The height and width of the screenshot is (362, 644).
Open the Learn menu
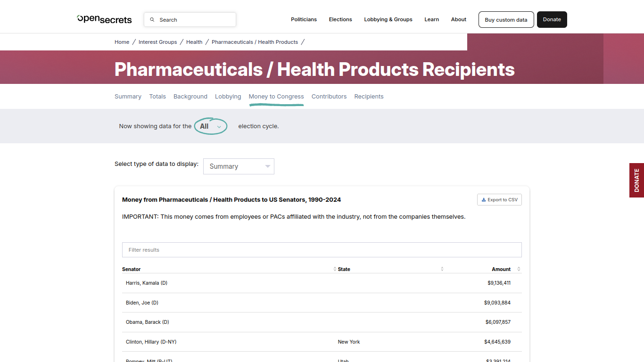[431, 19]
